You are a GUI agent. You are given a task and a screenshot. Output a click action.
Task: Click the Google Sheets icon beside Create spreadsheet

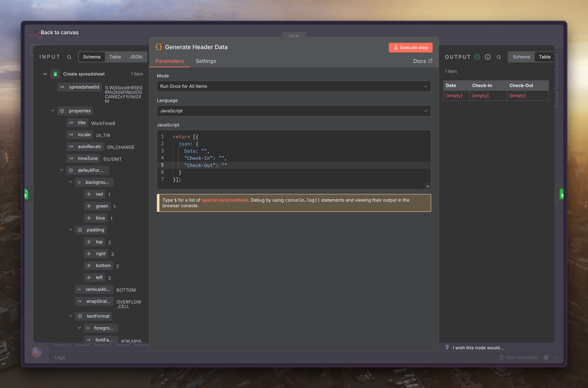55,74
